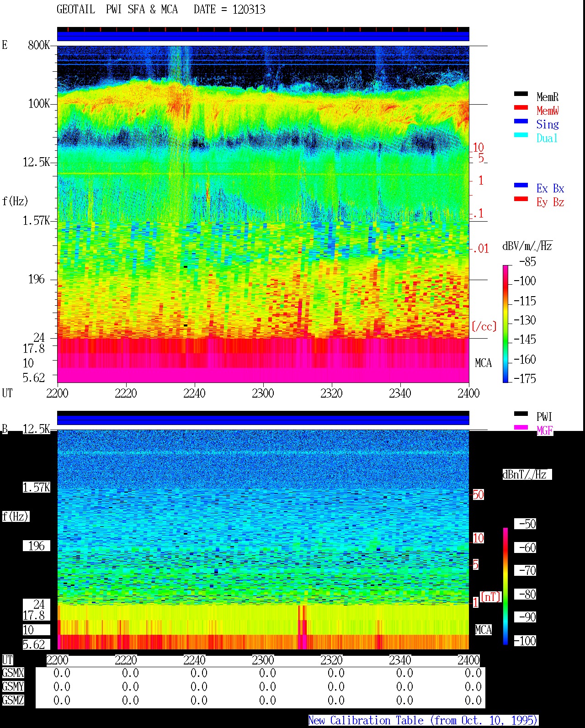Click the New Calibration Table link

(x=423, y=721)
